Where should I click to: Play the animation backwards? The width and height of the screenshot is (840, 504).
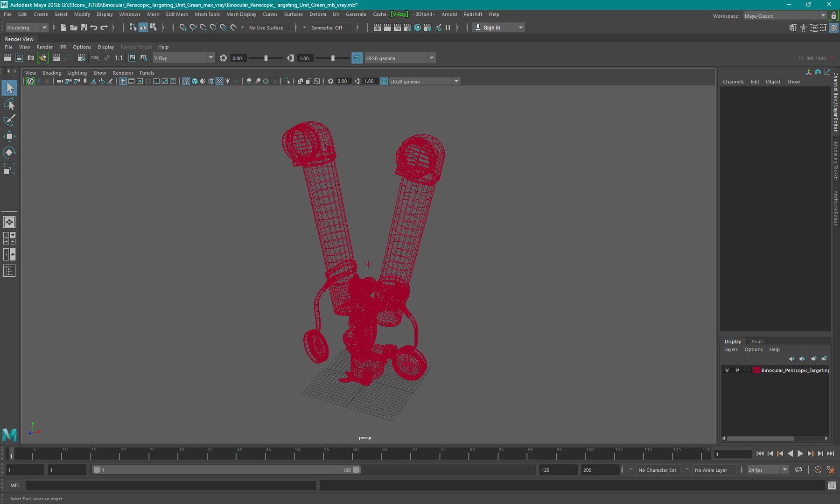pyautogui.click(x=790, y=454)
